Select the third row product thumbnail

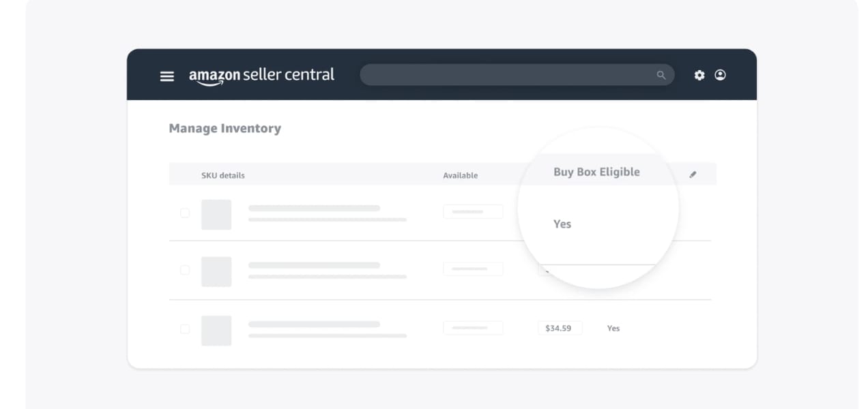[216, 330]
